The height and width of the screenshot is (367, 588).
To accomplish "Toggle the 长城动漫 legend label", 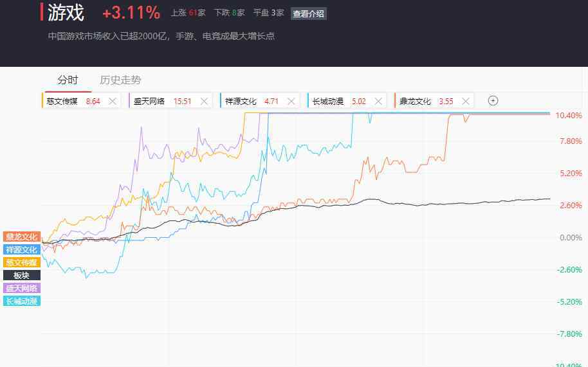I will (22, 301).
